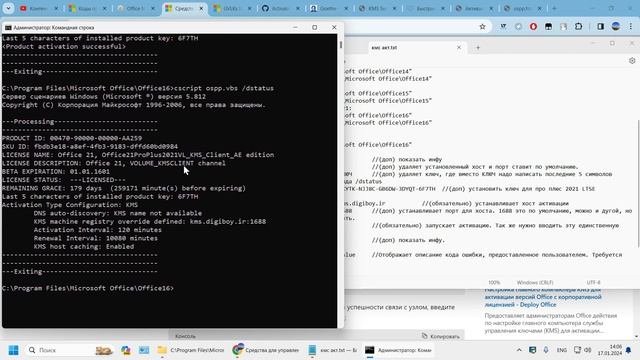640x360 pixels.
Task: Open notifications bell icon
Action: [629, 350]
